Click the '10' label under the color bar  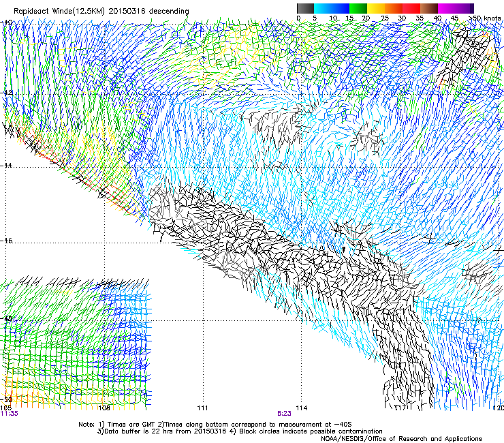[333, 18]
